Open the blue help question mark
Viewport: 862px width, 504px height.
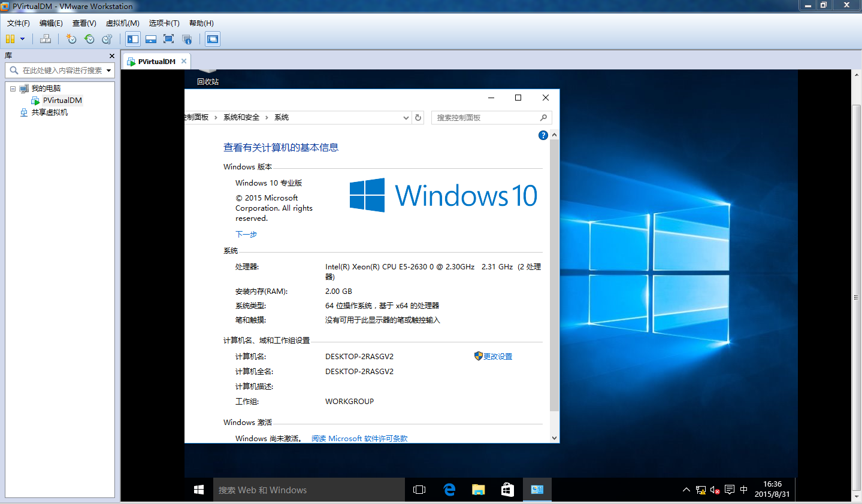coord(543,135)
